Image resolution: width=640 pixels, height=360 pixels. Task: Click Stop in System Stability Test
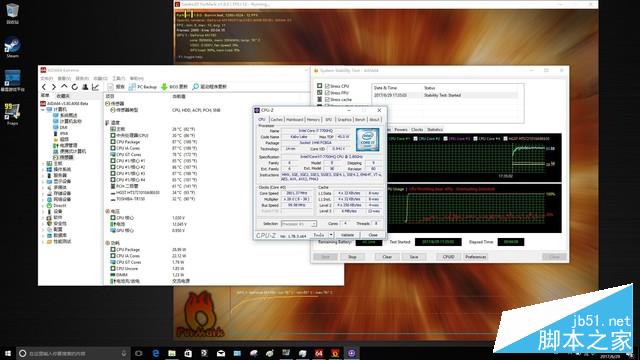pyautogui.click(x=352, y=257)
